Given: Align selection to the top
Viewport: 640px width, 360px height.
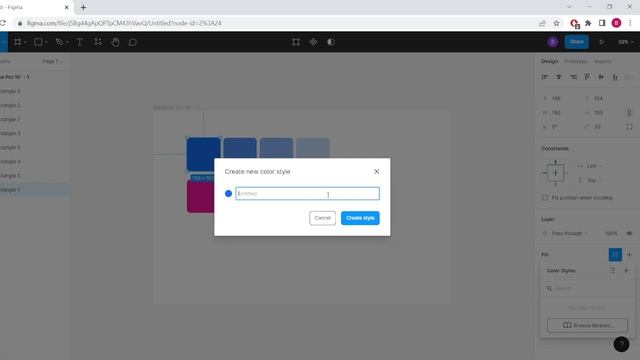Looking at the screenshot, I should (x=587, y=77).
